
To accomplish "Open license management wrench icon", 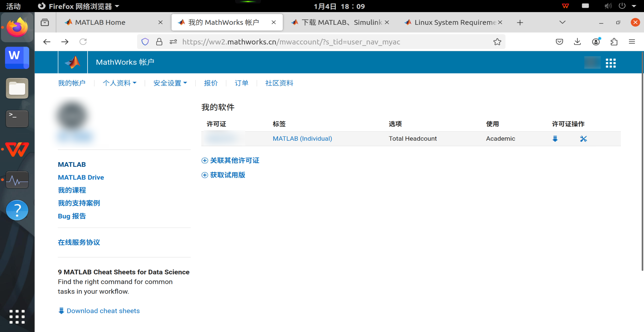I will [x=583, y=139].
